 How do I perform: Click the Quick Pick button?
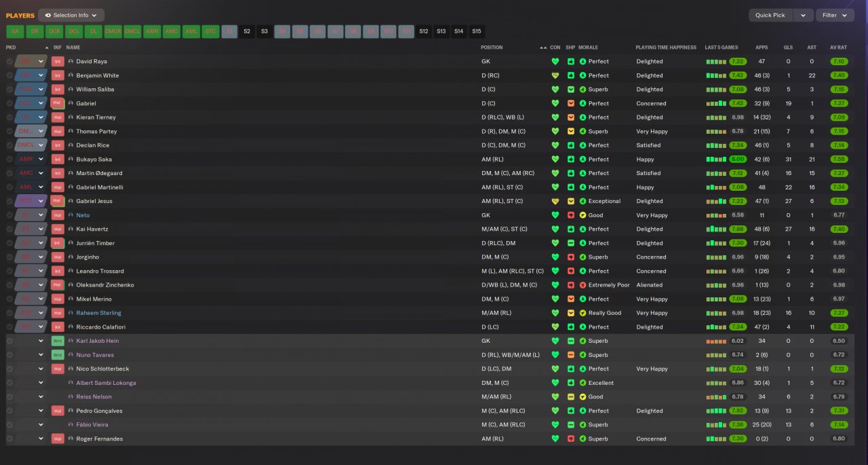click(x=770, y=15)
